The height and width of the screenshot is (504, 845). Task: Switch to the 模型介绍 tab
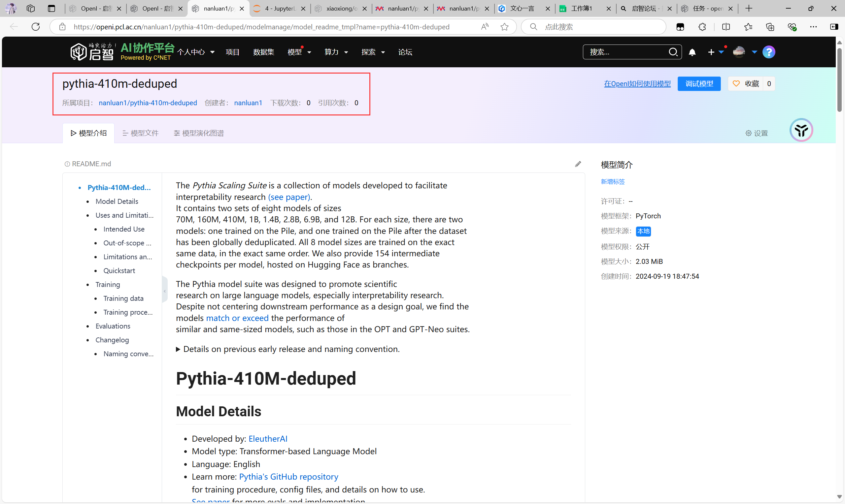(88, 133)
